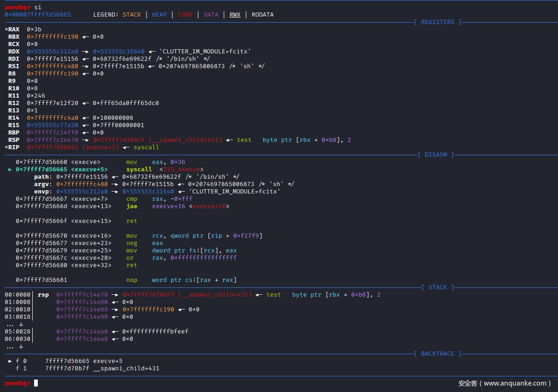Click the asterisk beside the RAX register

pyautogui.click(x=6, y=29)
